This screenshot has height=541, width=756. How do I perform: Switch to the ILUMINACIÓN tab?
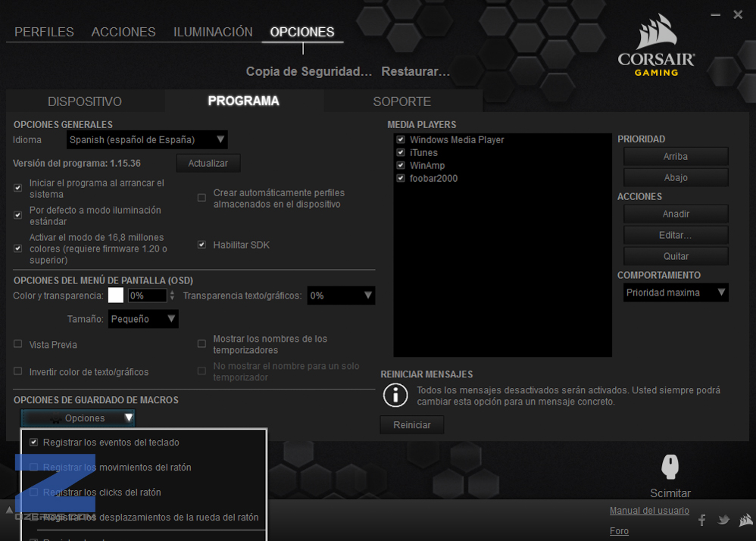[x=213, y=32]
